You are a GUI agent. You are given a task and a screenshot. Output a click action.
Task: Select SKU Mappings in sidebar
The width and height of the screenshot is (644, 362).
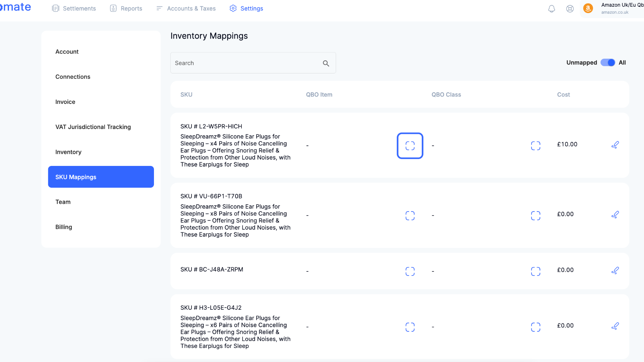click(101, 177)
